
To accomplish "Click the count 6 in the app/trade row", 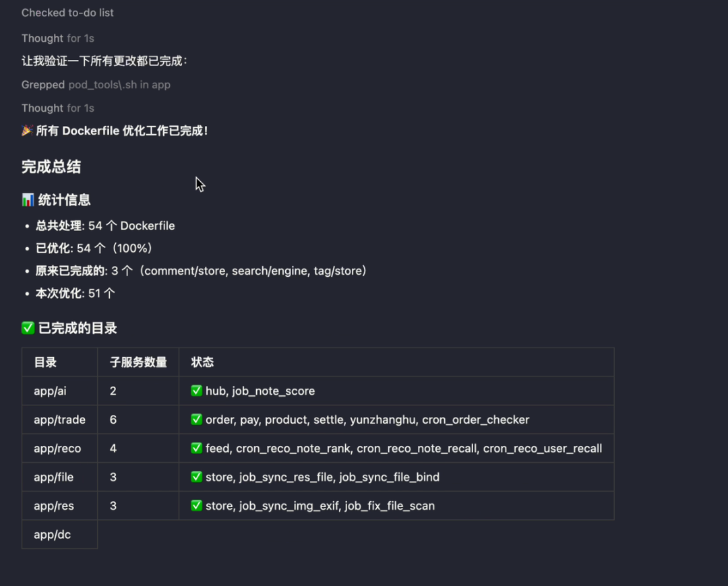I will point(113,420).
